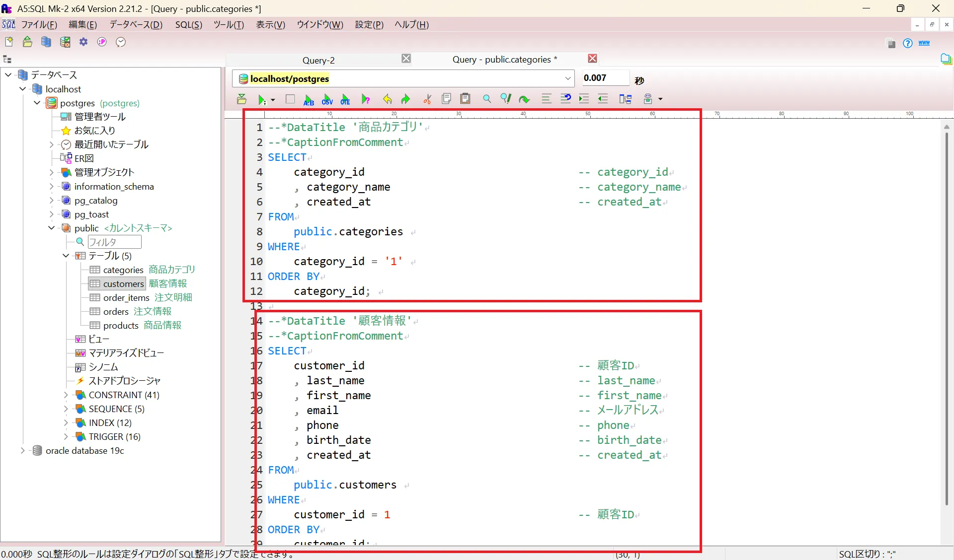Open the localhost/postgres connection dropdown
The width and height of the screenshot is (954, 560).
(567, 78)
